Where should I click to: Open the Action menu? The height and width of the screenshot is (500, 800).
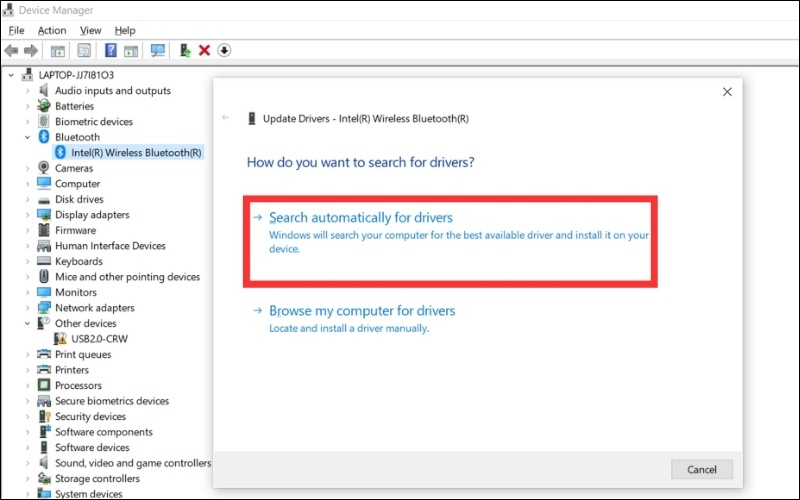tap(52, 30)
